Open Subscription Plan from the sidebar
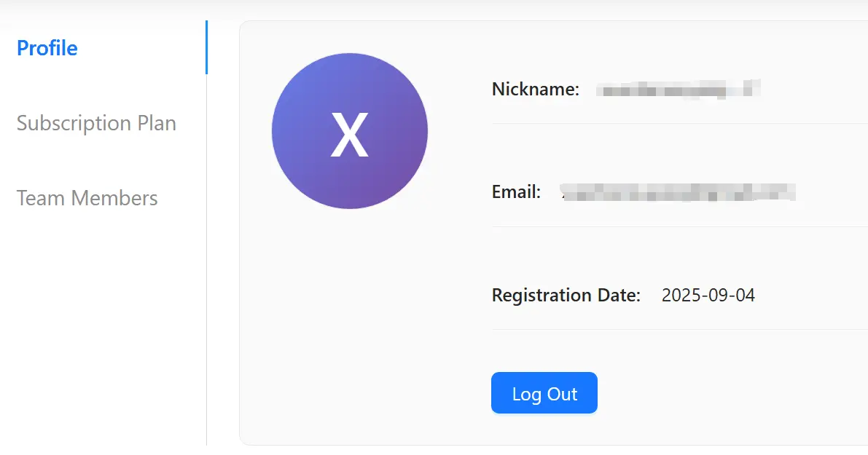868x455 pixels. [x=96, y=123]
